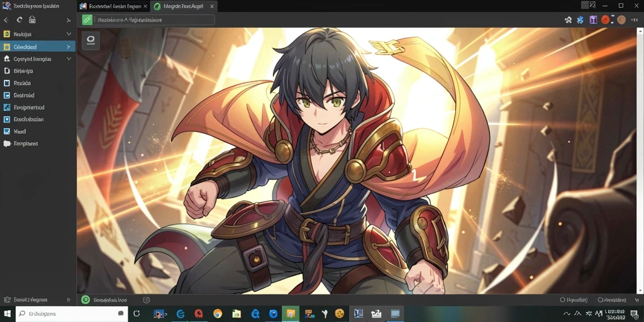Click the small arrow icon at sidebar header's right edge
This screenshot has height=322, width=644.
pyautogui.click(x=69, y=20)
